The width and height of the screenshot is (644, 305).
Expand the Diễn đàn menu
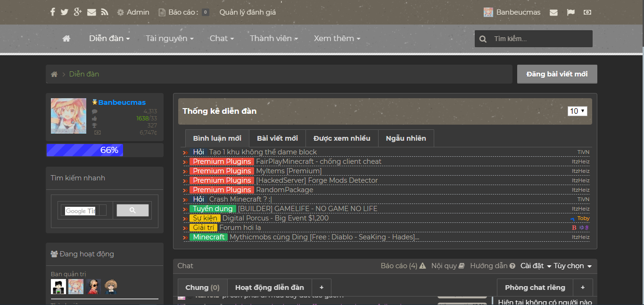point(109,38)
